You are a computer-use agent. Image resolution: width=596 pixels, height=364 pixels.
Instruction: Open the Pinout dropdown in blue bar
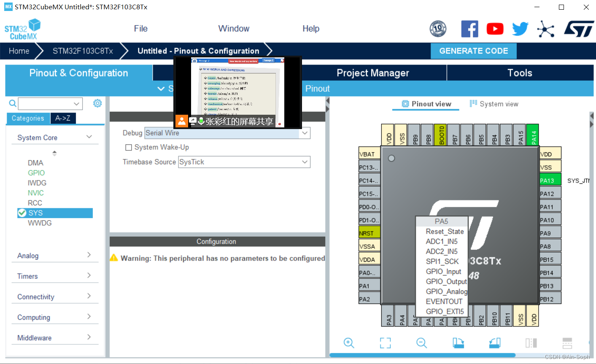pyautogui.click(x=317, y=89)
